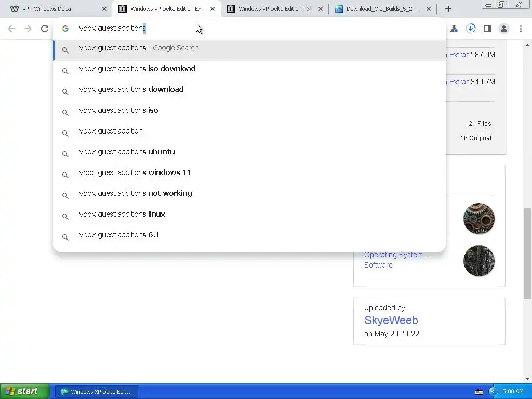Reload the current page
532x399 pixels.
point(45,29)
